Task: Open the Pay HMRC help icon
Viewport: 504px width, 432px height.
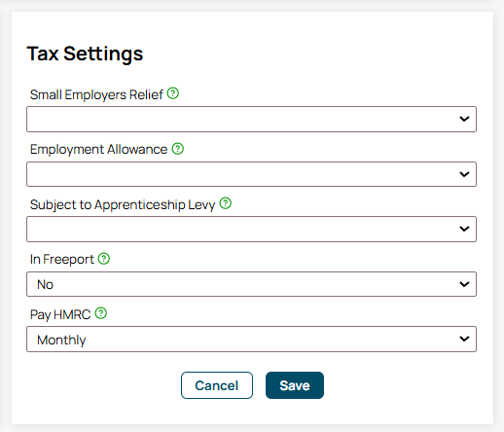Action: point(101,313)
